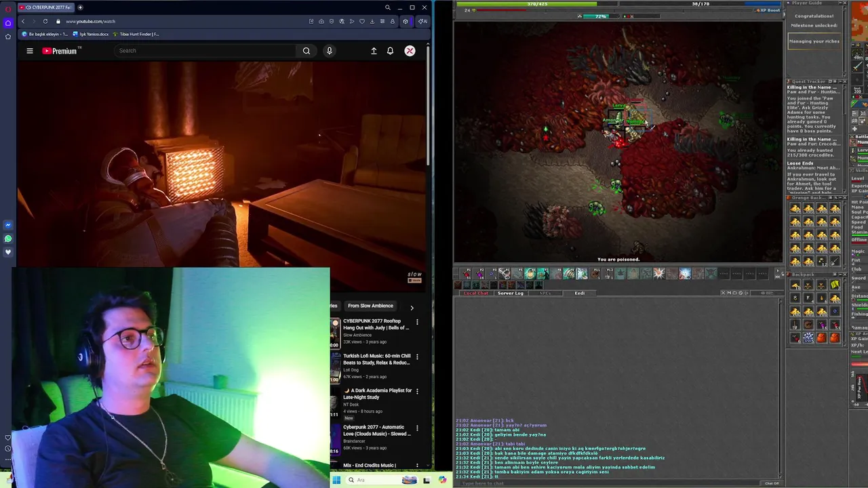Open the Işık Yanıcısı.docx bookmark
868x488 pixels.
(x=91, y=34)
